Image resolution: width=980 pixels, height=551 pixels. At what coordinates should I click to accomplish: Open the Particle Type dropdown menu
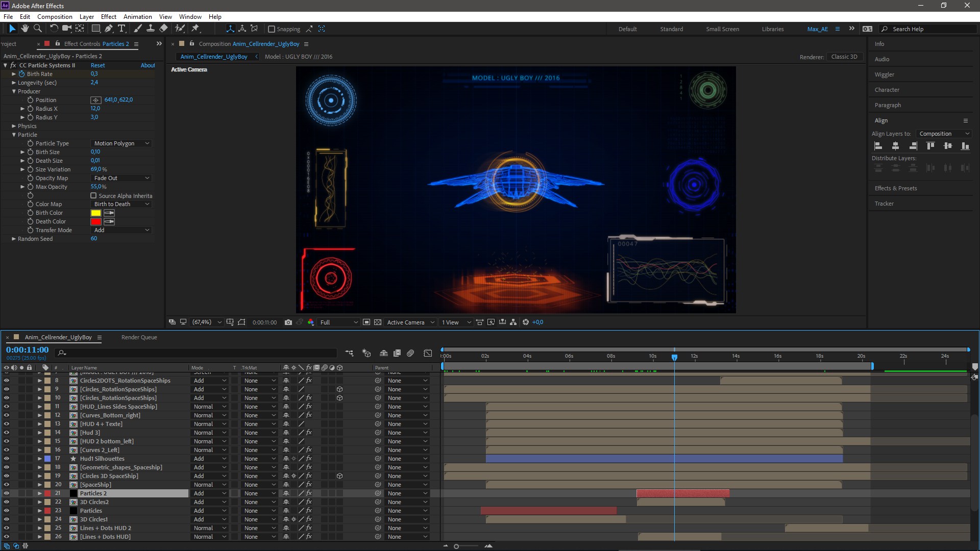tap(121, 143)
